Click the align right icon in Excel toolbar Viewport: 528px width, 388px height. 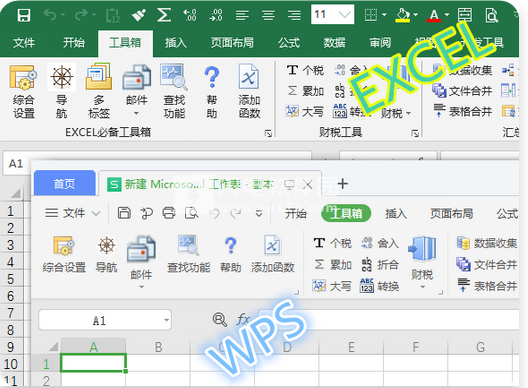coord(294,15)
